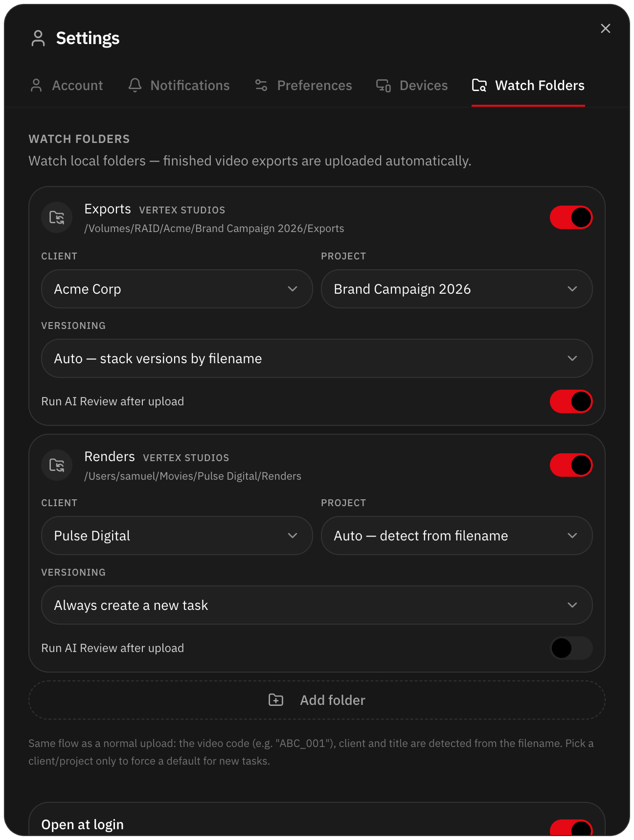The image size is (634, 840).
Task: Enable AI Review for Renders folder
Action: (571, 648)
